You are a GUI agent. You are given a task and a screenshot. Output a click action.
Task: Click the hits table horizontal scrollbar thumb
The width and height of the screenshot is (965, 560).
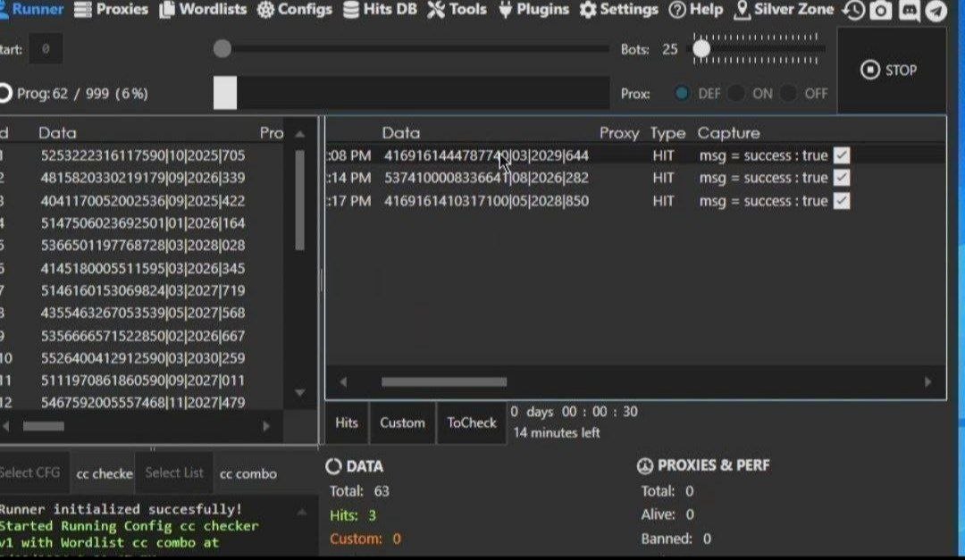tap(444, 382)
